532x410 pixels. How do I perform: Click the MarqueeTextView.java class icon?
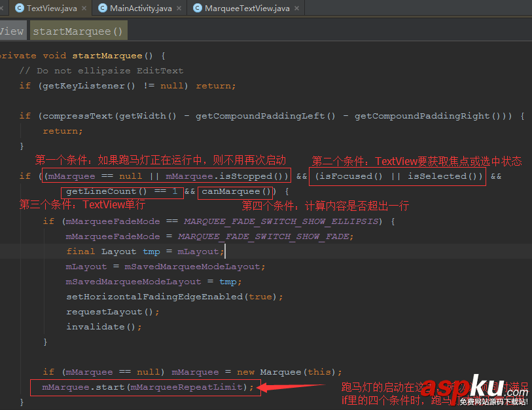[198, 8]
